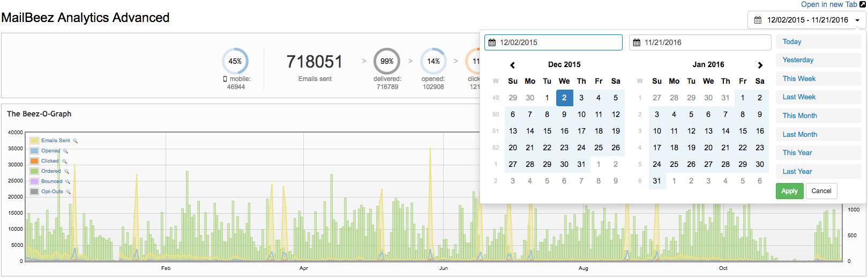Pick December 31 in the Dec 2015 calendar

click(x=581, y=164)
